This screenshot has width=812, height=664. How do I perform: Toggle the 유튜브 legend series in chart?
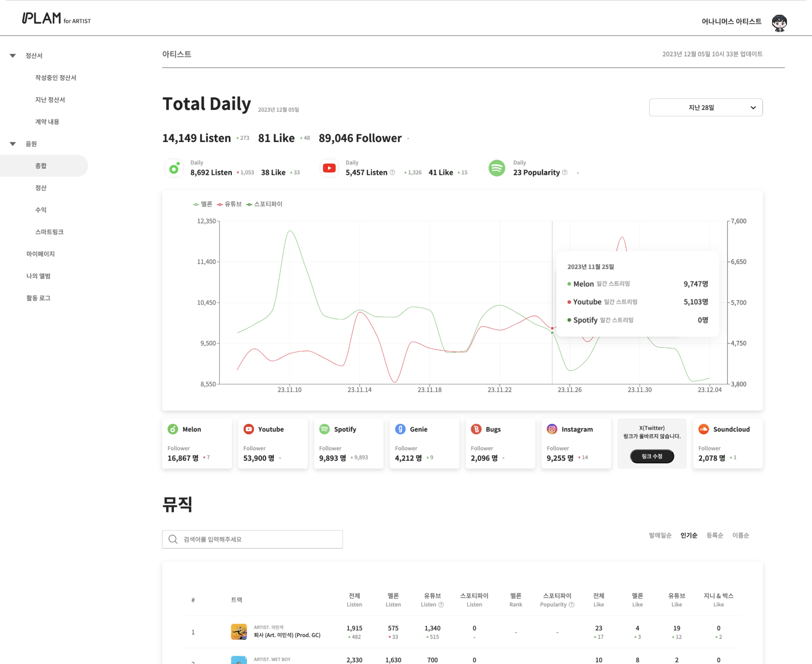[x=229, y=204]
